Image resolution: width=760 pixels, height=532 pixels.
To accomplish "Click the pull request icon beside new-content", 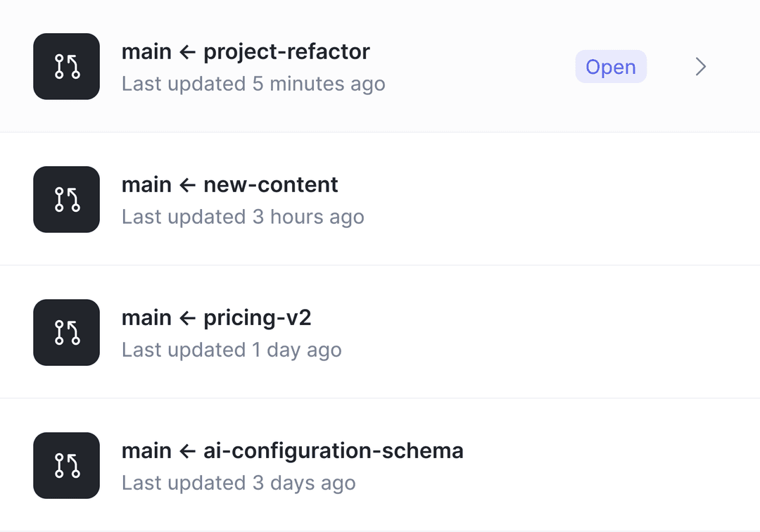I will click(x=66, y=199).
